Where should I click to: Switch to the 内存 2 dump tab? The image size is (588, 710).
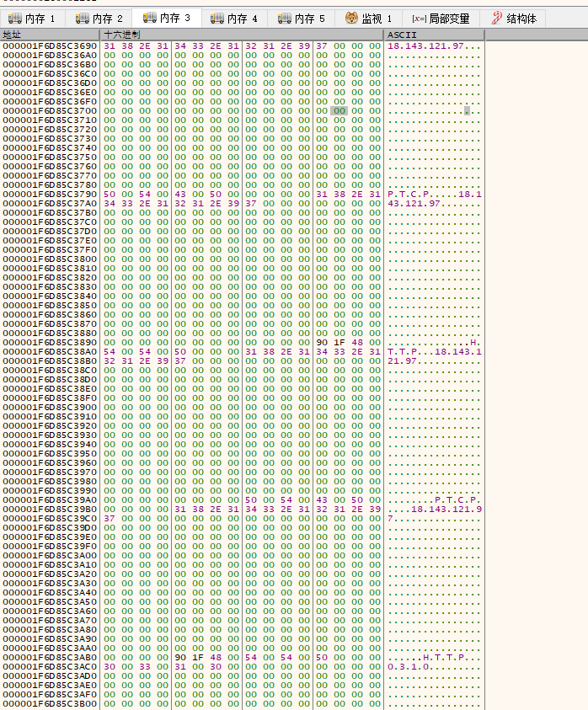click(99, 19)
